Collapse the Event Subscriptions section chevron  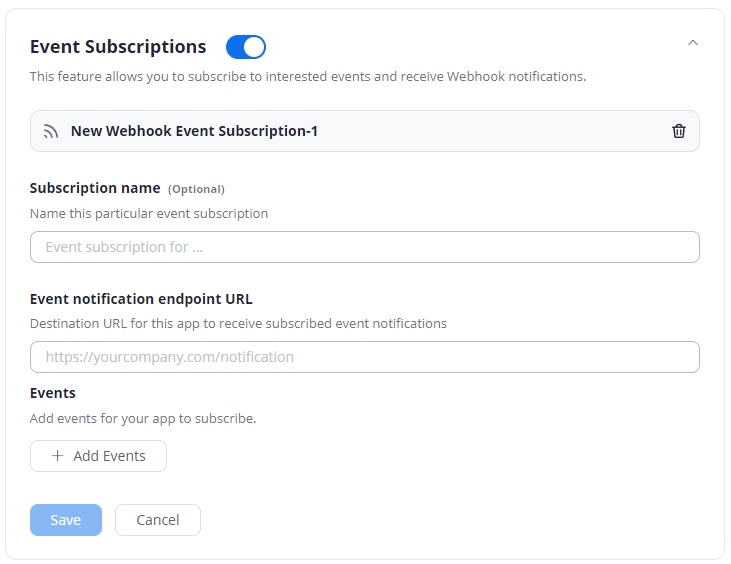[693, 43]
